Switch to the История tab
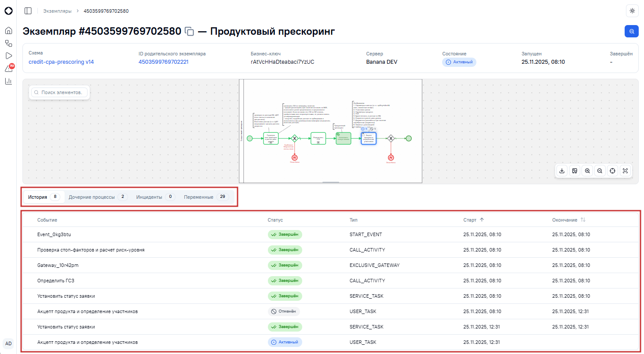 pos(44,197)
